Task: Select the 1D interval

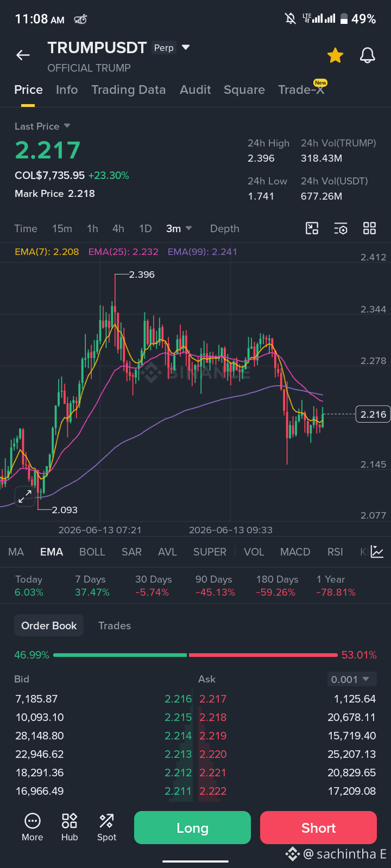Action: [x=145, y=228]
